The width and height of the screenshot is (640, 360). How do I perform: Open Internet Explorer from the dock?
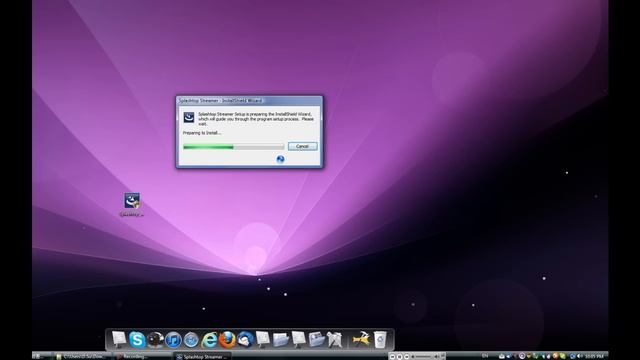coord(209,340)
